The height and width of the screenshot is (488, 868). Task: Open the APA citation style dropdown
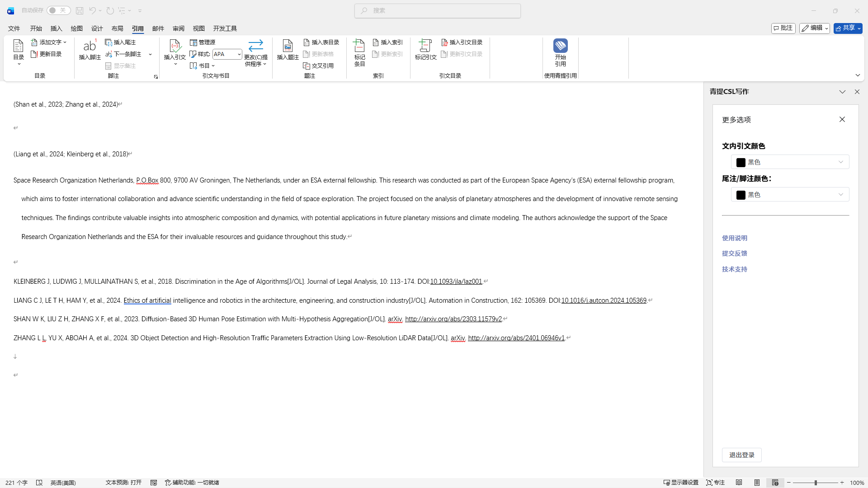tap(239, 54)
